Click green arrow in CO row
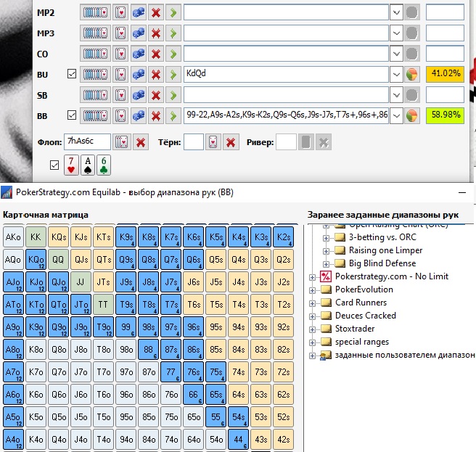This screenshot has height=452, width=476. pyautogui.click(x=173, y=54)
